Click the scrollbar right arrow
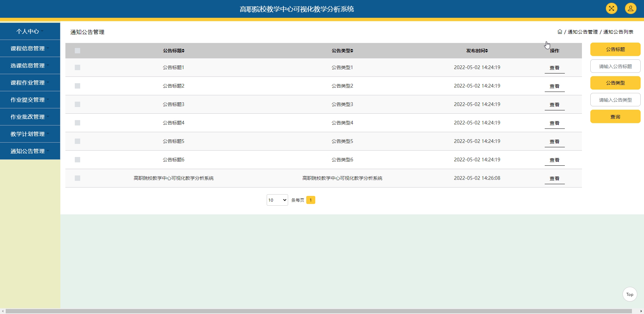The image size is (644, 314). pyautogui.click(x=641, y=311)
